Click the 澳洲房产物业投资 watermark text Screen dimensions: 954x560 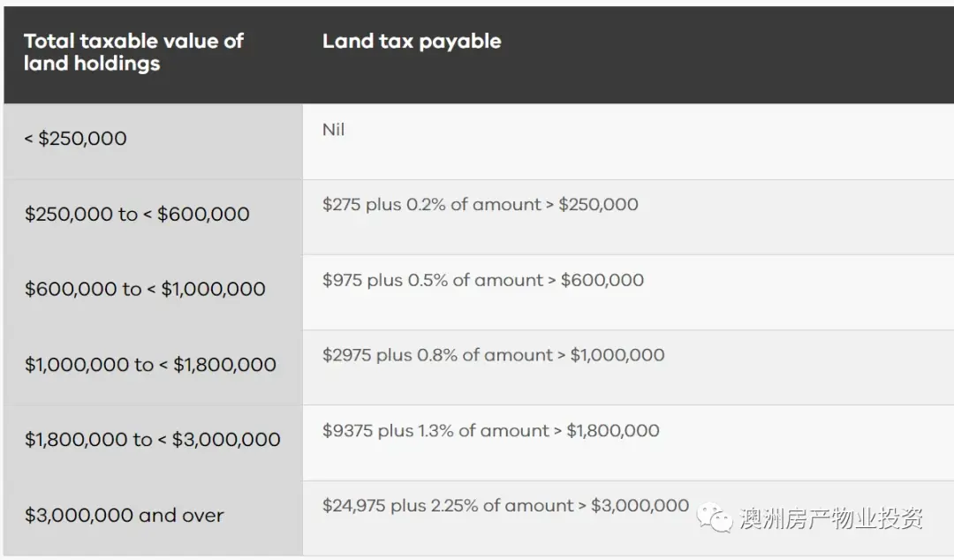(831, 518)
